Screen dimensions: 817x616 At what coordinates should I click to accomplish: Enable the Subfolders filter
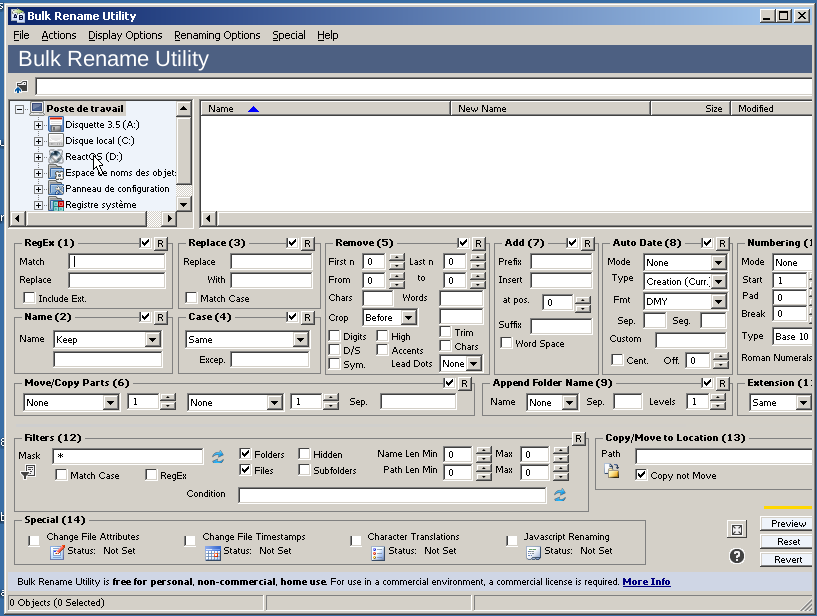pos(304,470)
